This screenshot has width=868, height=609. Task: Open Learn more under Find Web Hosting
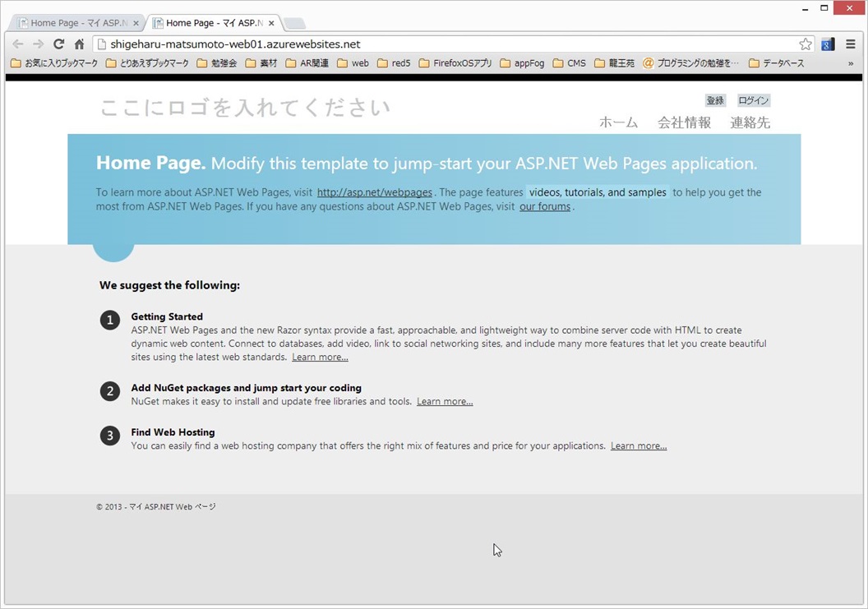click(639, 445)
